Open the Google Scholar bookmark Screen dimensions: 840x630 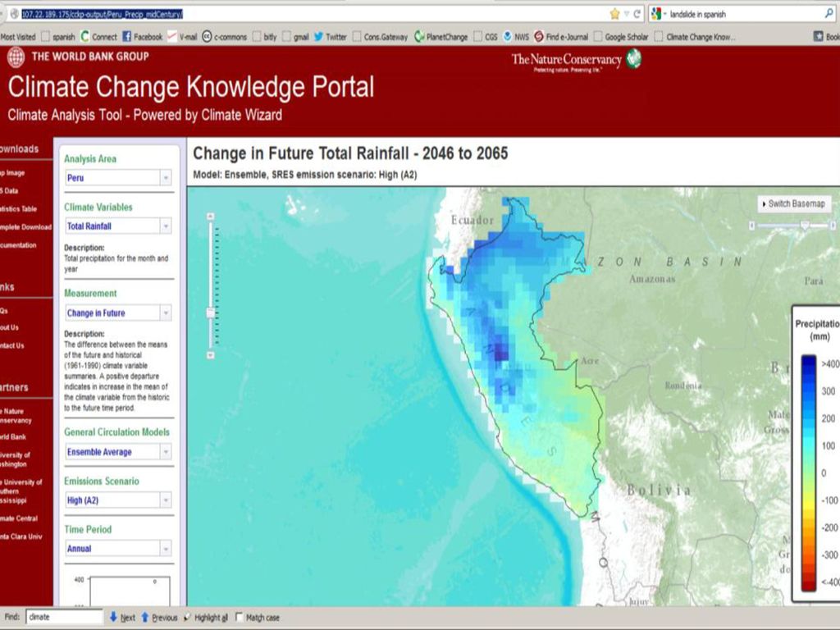pyautogui.click(x=621, y=36)
